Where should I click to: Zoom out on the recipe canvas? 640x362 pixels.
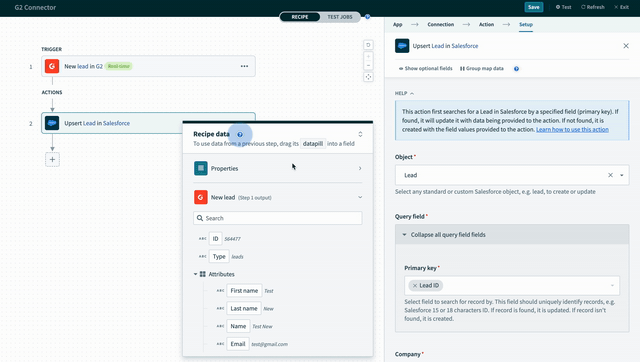coord(368,65)
